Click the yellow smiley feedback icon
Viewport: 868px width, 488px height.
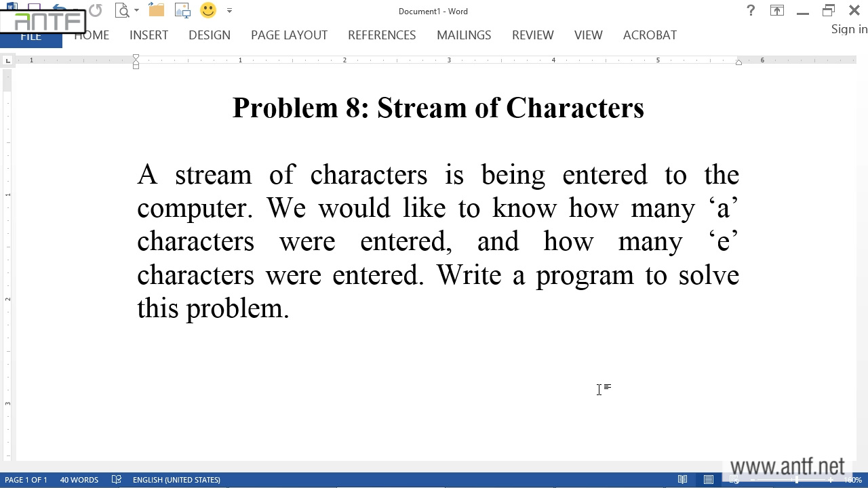coord(208,11)
